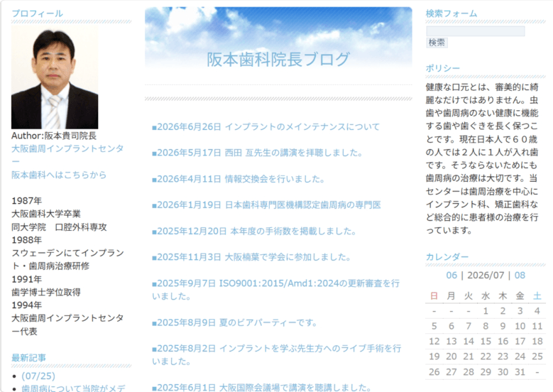Open the 阪本歯科へはこちらから link
This screenshot has width=553, height=392.
tap(59, 175)
